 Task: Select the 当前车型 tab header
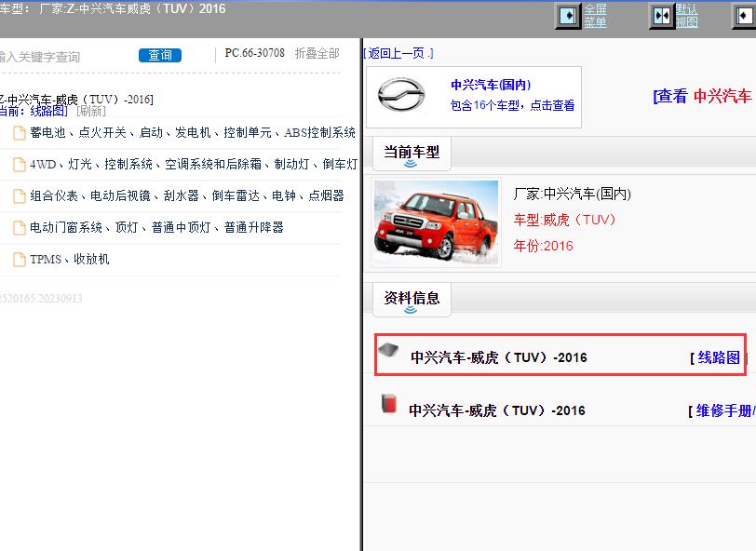pyautogui.click(x=412, y=153)
